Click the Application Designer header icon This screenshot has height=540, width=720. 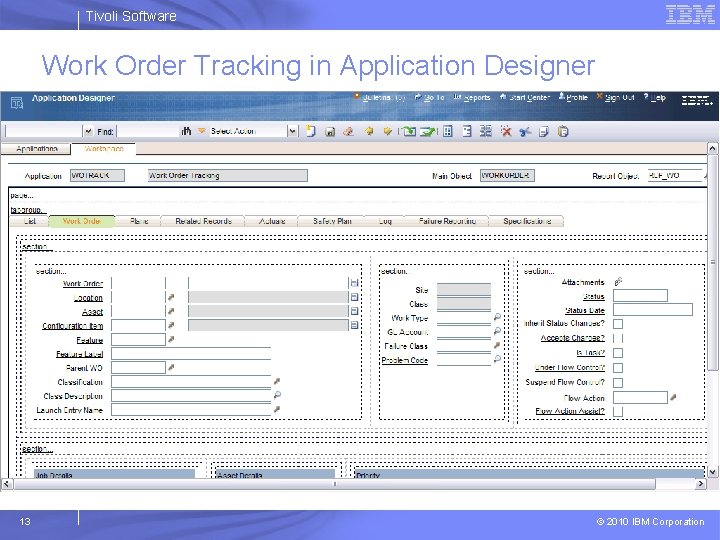tap(17, 103)
